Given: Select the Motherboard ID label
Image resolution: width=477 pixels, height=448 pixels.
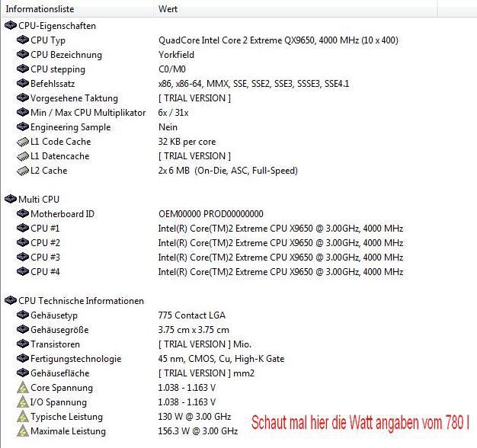Looking at the screenshot, I should [62, 214].
